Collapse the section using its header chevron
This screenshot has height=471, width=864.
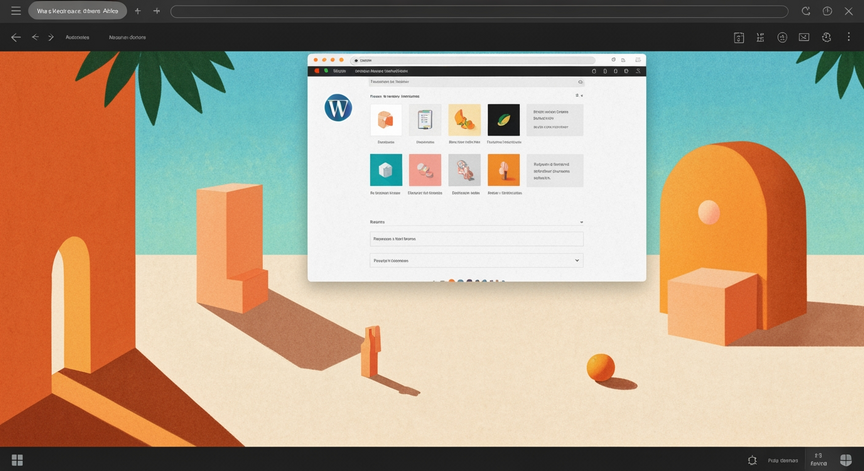click(x=581, y=222)
